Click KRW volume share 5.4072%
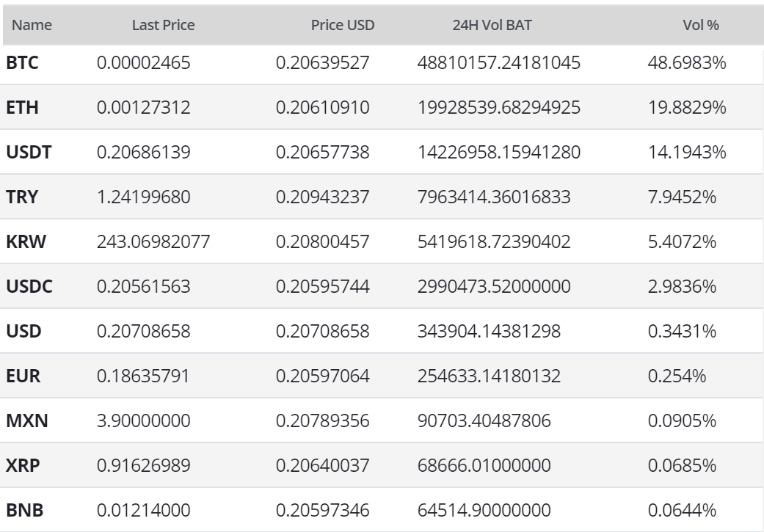 click(x=682, y=242)
